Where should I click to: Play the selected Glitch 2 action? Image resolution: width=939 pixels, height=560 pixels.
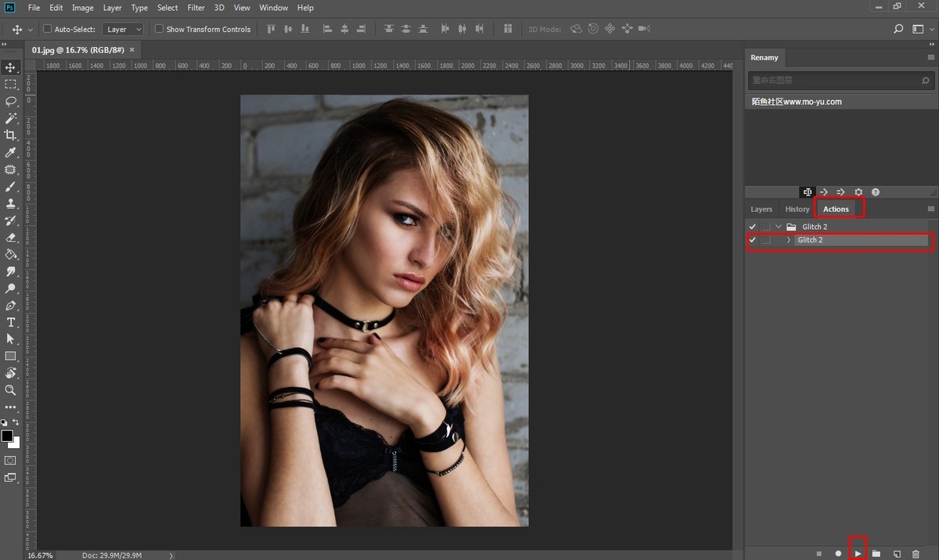coord(858,553)
